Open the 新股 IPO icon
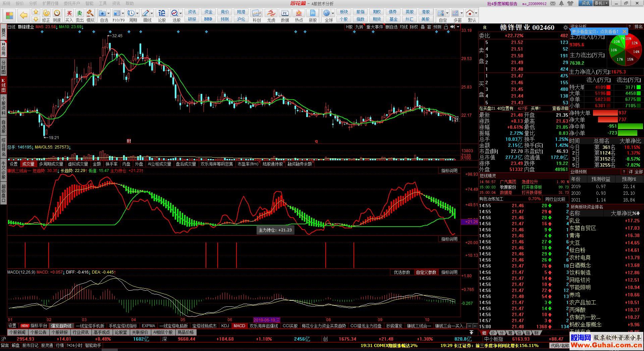The height and width of the screenshot is (351, 644). click(313, 13)
